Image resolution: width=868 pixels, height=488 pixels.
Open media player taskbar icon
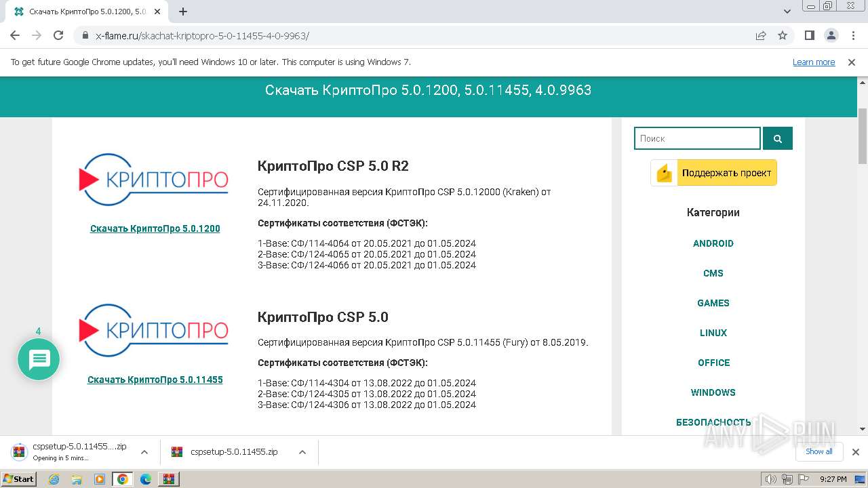coord(100,479)
